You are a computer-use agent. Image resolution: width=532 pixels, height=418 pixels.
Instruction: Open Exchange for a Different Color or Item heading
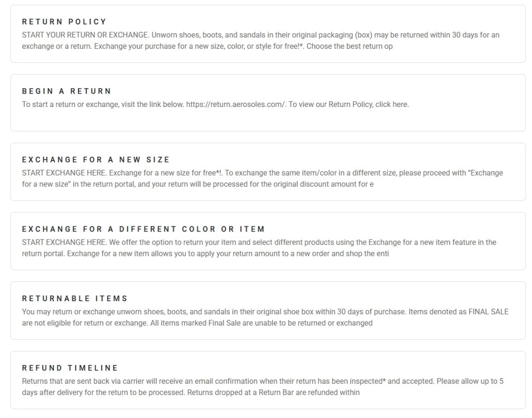click(x=143, y=229)
